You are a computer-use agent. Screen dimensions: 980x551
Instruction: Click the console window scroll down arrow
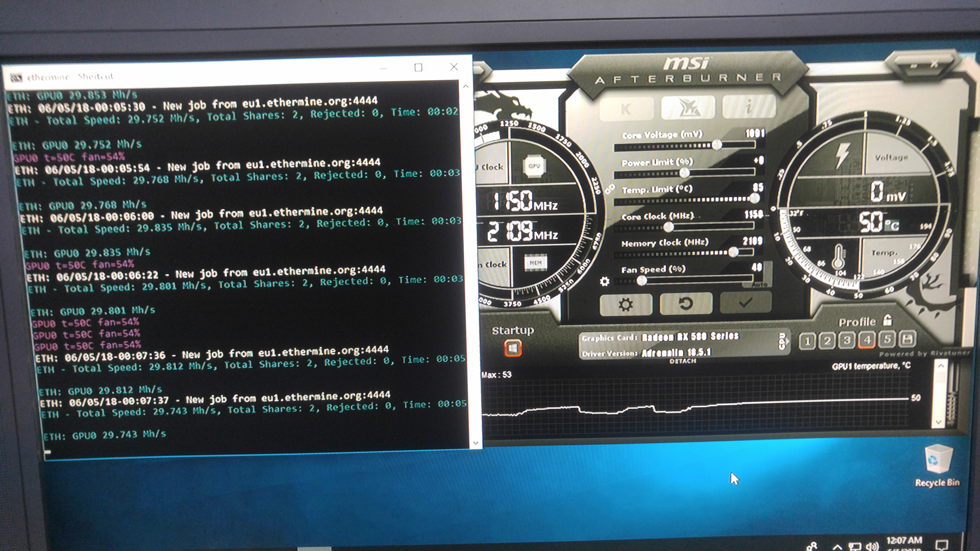pos(476,443)
